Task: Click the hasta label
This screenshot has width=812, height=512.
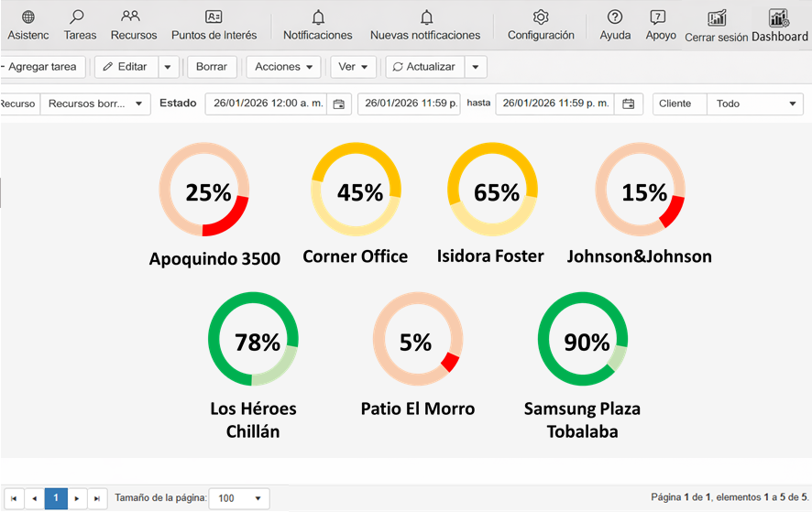Action: 478,103
